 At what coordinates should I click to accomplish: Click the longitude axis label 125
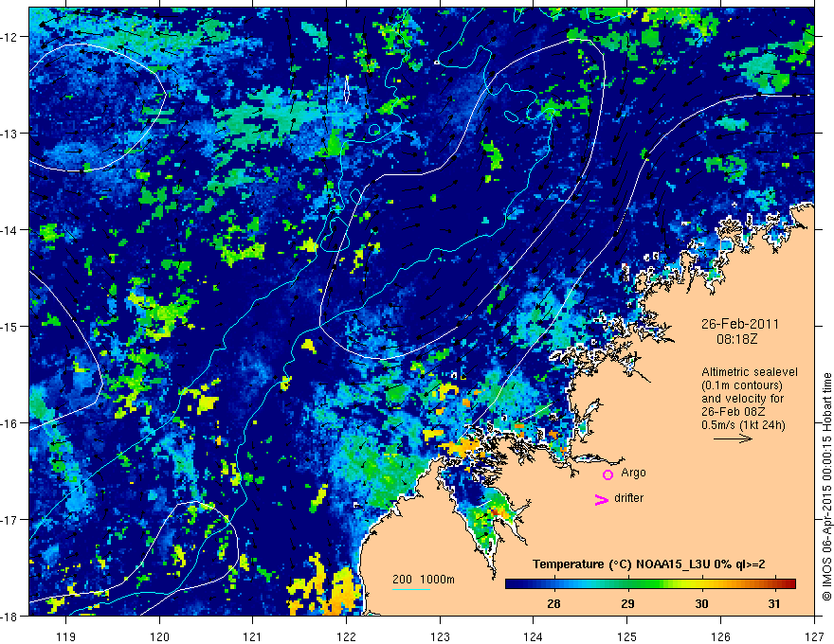[x=627, y=636]
